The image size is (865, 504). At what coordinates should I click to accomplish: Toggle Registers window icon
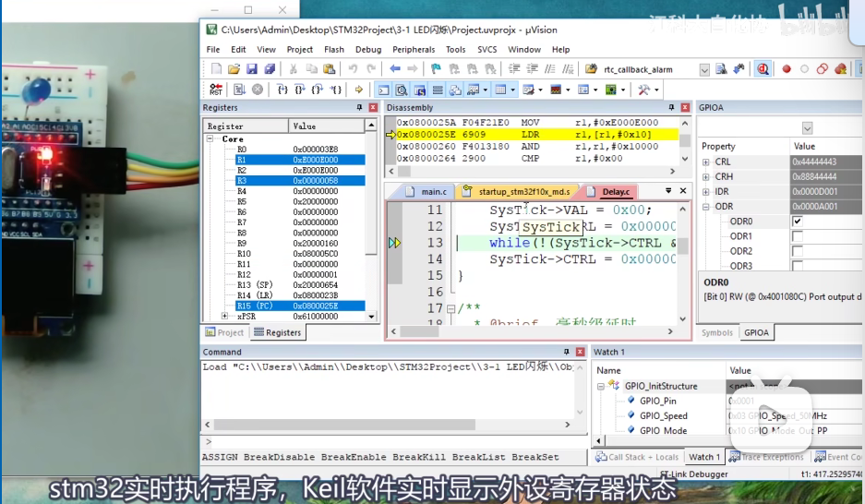coord(438,90)
